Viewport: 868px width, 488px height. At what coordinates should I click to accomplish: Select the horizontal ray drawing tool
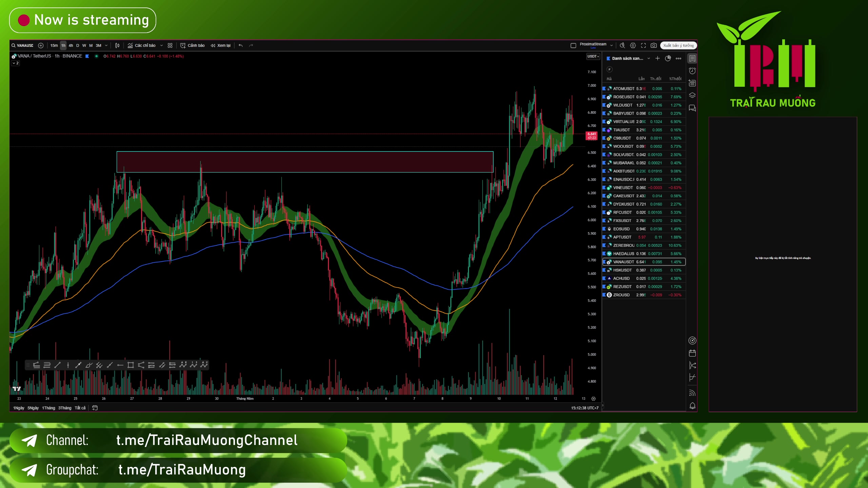[x=120, y=365]
